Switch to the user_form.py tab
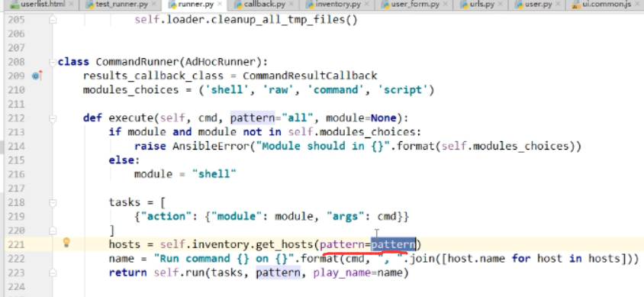The width and height of the screenshot is (644, 297). [x=415, y=5]
